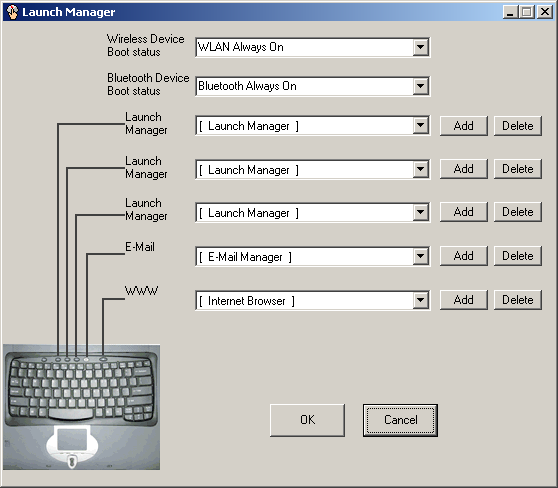
Task: Click the Launch Manager title bar icon
Action: pos(12,12)
